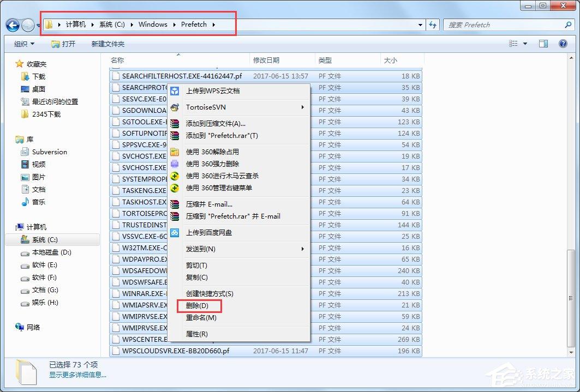Click the 下载 folder icon in favorites
Screen dimensions: 580x392
(x=25, y=76)
